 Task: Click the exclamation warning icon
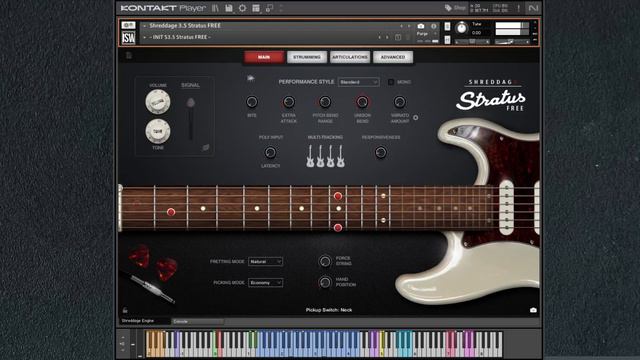pyautogui.click(x=518, y=8)
